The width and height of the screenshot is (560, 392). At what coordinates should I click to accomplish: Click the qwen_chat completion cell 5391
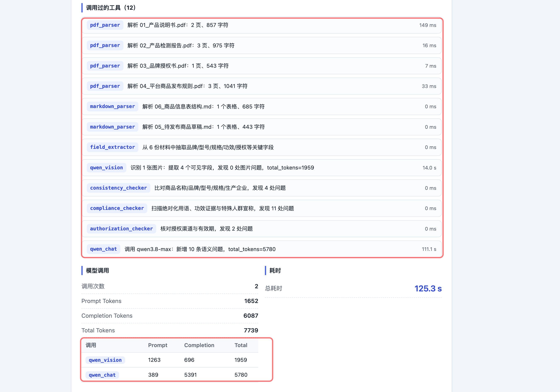pos(191,375)
